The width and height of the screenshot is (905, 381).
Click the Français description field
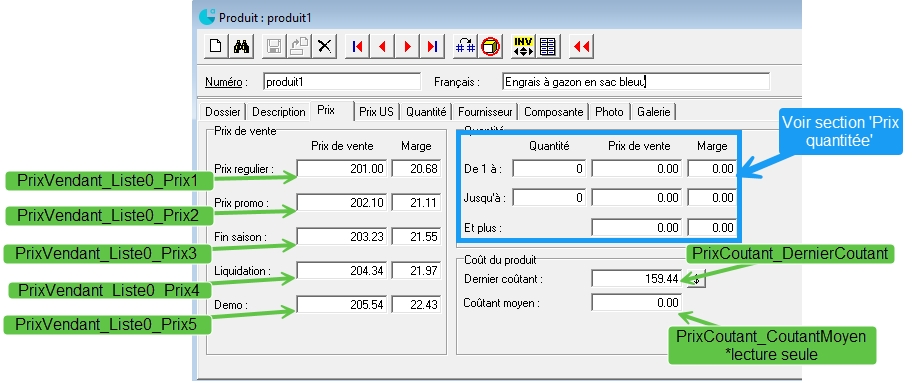coord(636,81)
